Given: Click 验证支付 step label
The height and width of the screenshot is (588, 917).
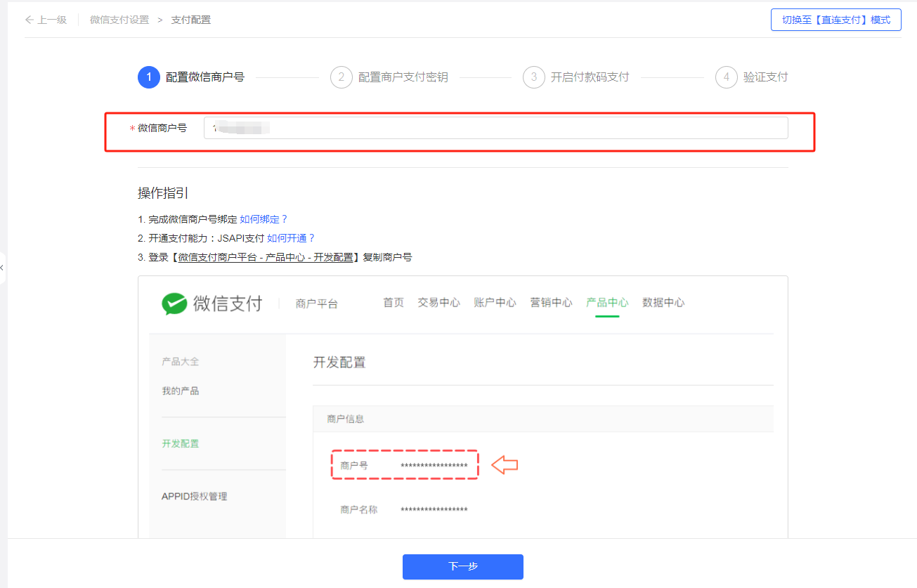Looking at the screenshot, I should click(766, 77).
